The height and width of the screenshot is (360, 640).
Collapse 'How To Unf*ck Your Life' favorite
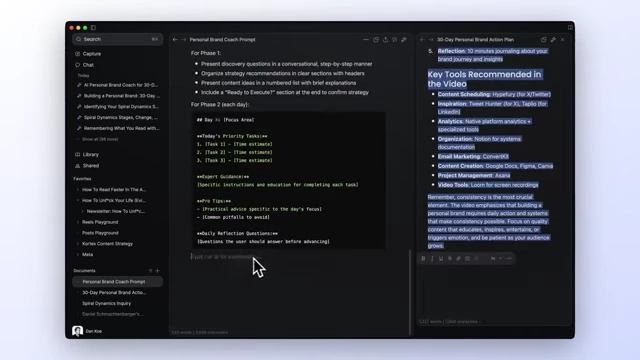pos(78,200)
